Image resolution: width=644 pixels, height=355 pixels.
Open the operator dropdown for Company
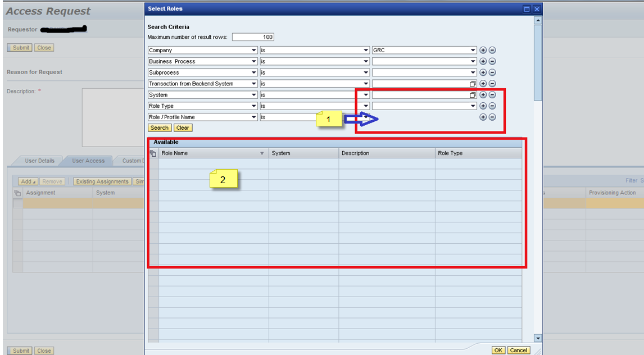pos(365,50)
